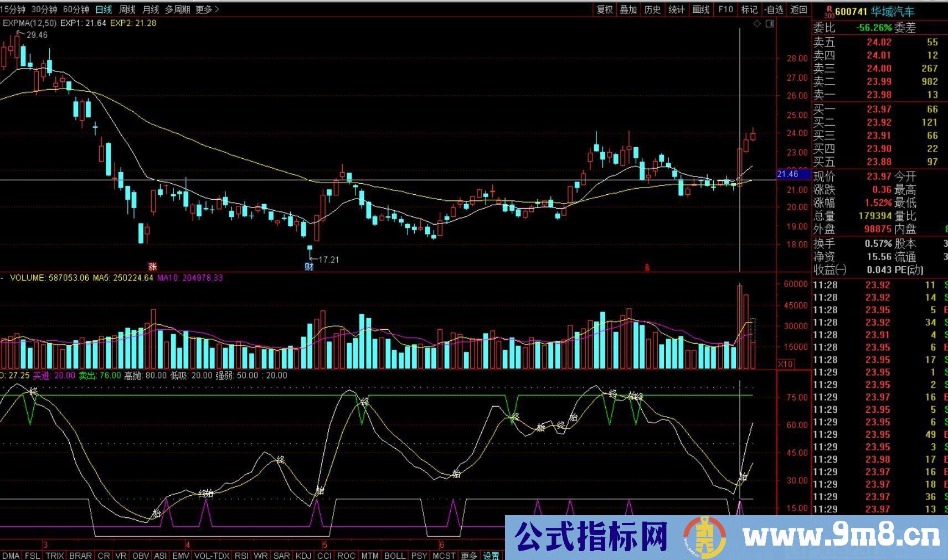Click the 21.46 price label on axis
The image size is (948, 560).
788,174
